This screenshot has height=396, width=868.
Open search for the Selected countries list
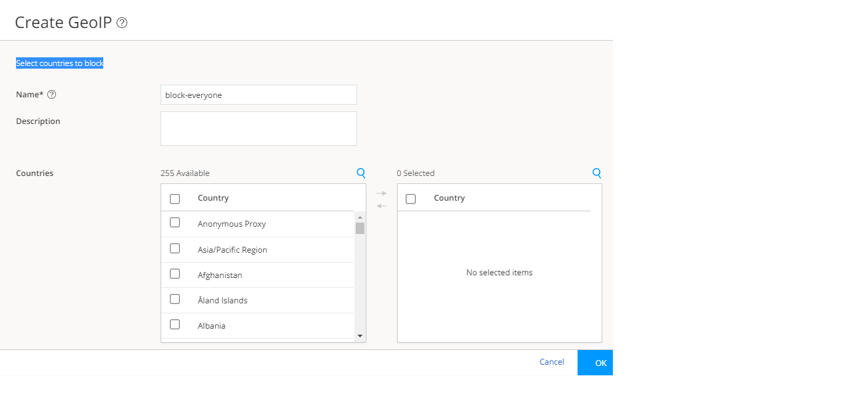[x=596, y=173]
